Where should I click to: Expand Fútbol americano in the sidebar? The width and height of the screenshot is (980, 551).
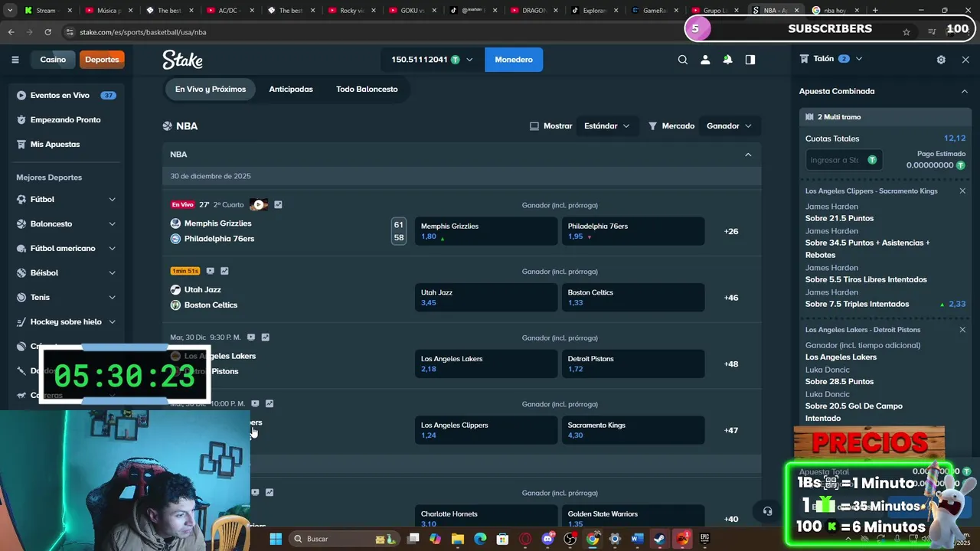(112, 249)
